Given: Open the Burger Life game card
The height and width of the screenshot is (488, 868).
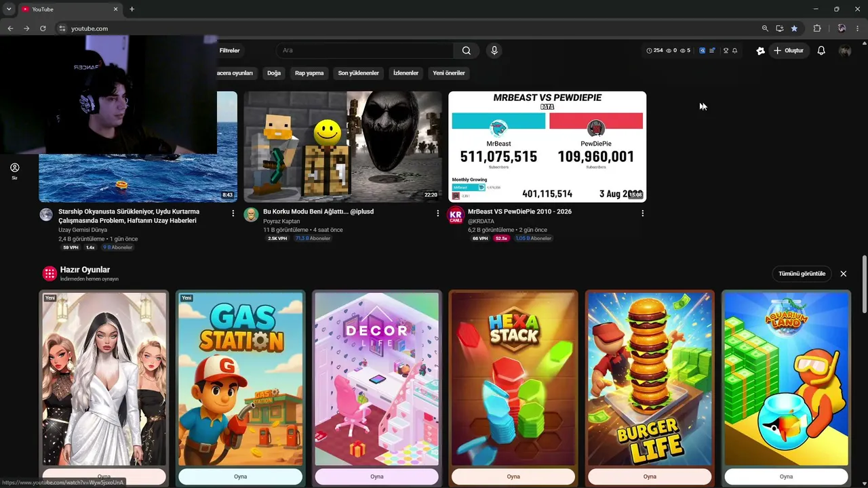Looking at the screenshot, I should point(650,379).
